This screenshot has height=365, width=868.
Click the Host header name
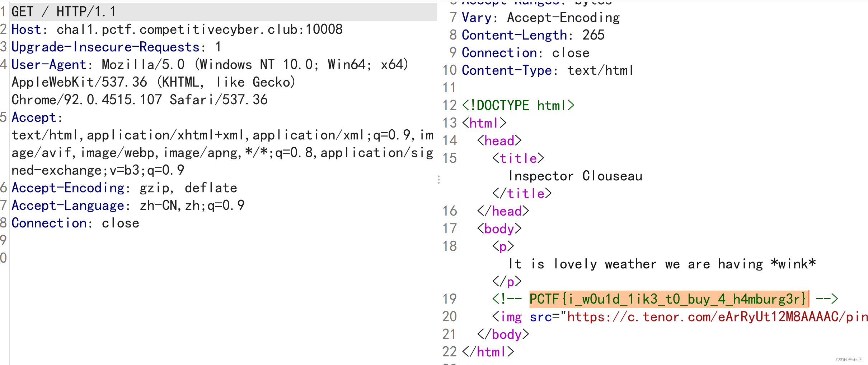pyautogui.click(x=26, y=29)
